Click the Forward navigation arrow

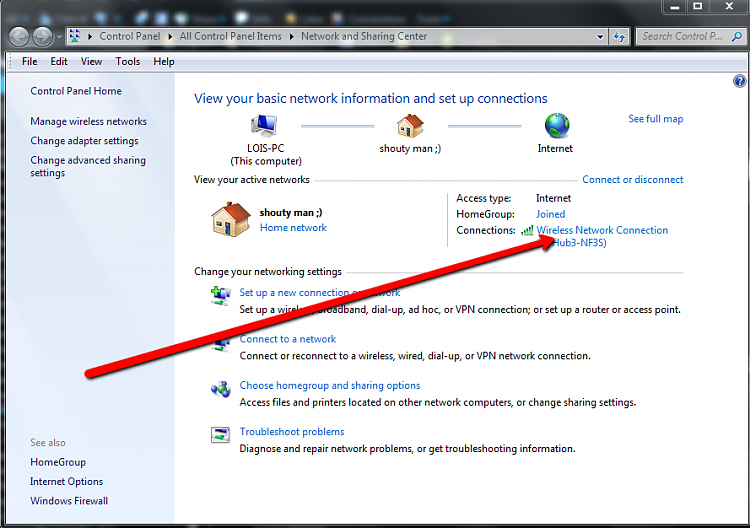click(43, 37)
